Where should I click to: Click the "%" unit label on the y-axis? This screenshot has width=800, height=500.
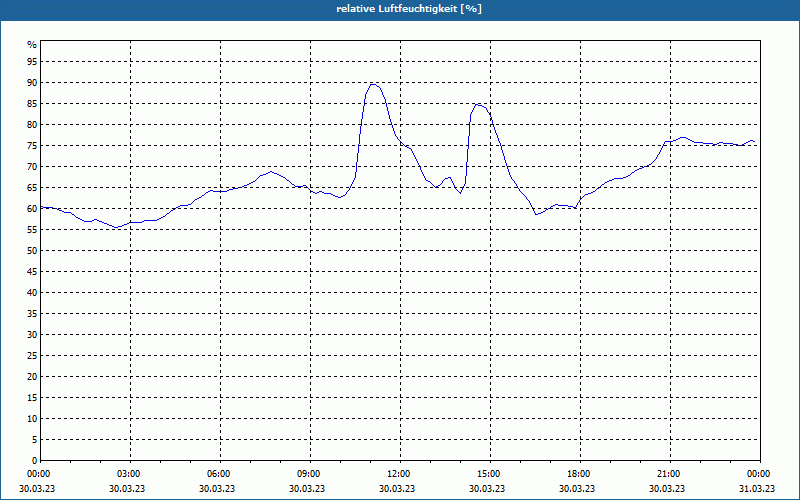coord(32,45)
